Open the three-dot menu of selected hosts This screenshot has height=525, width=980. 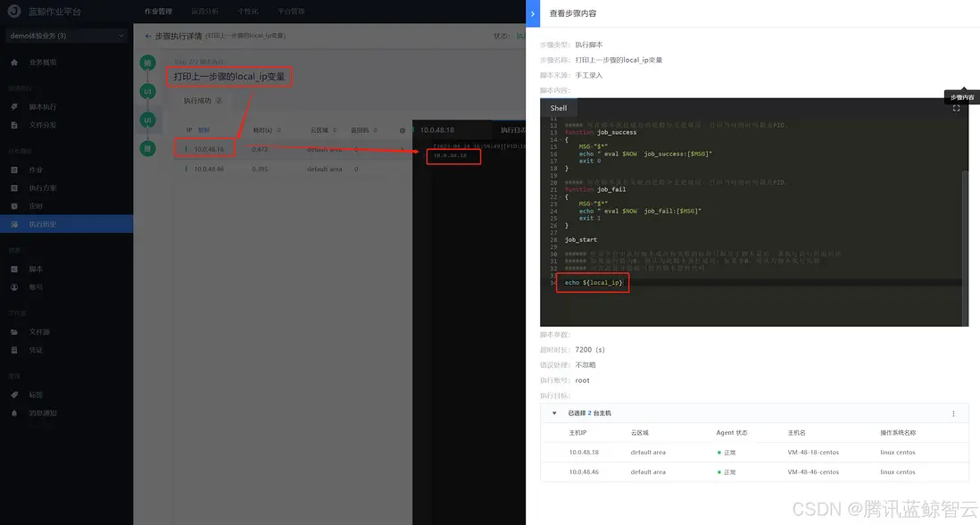[x=954, y=413]
